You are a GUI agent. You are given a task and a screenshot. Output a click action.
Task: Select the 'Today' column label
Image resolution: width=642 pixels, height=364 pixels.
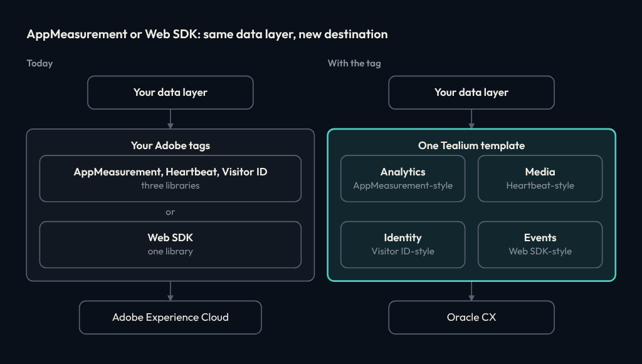click(39, 63)
